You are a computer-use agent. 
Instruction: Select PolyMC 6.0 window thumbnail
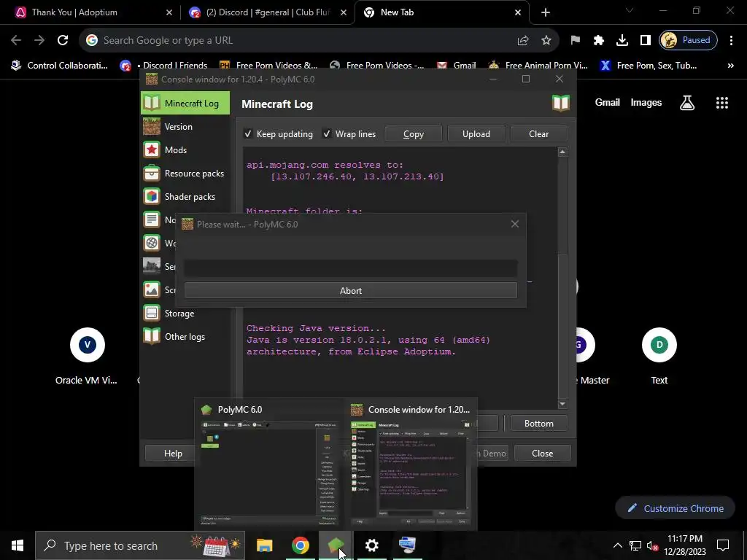pyautogui.click(x=270, y=464)
